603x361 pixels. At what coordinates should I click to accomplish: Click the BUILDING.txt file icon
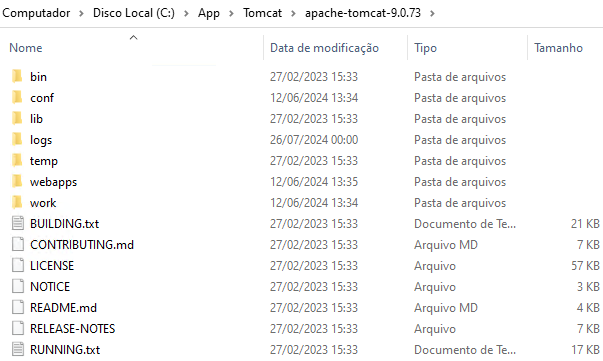click(x=18, y=223)
